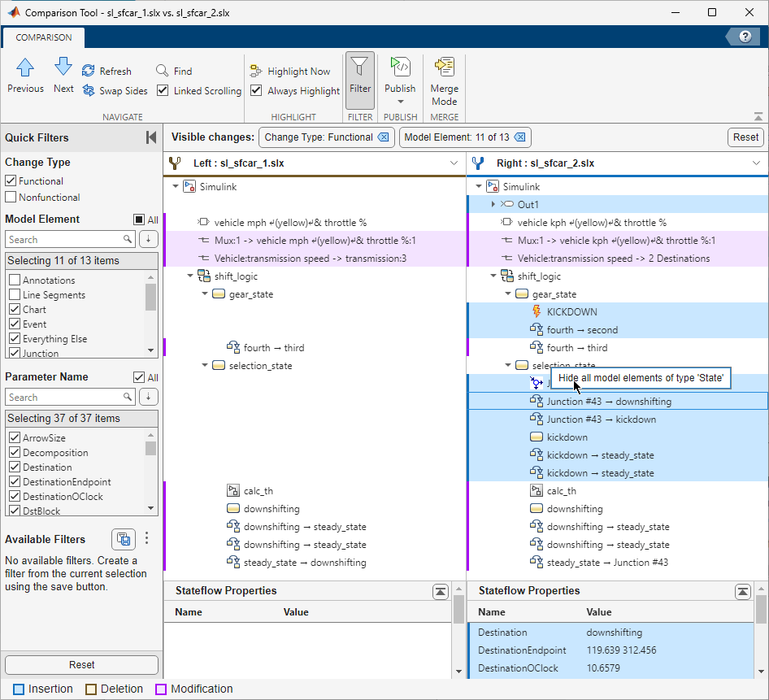This screenshot has height=700, width=769.
Task: Click the Reset button above the trees
Action: (745, 137)
